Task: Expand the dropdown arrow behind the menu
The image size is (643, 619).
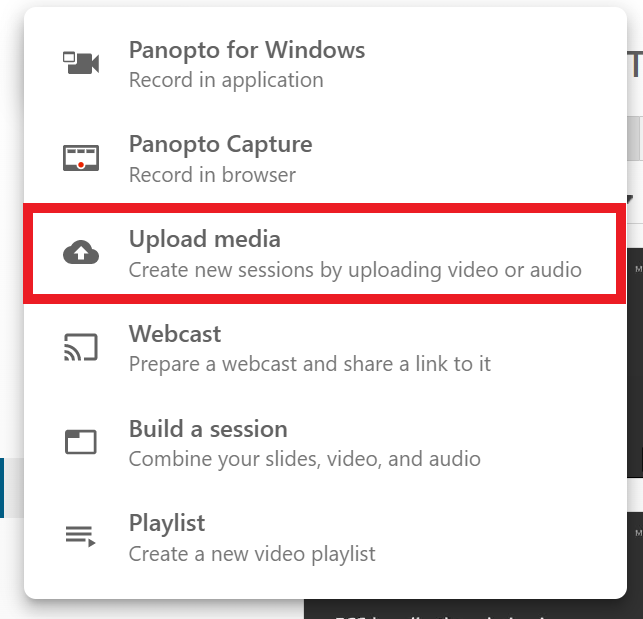Action: tap(630, 200)
